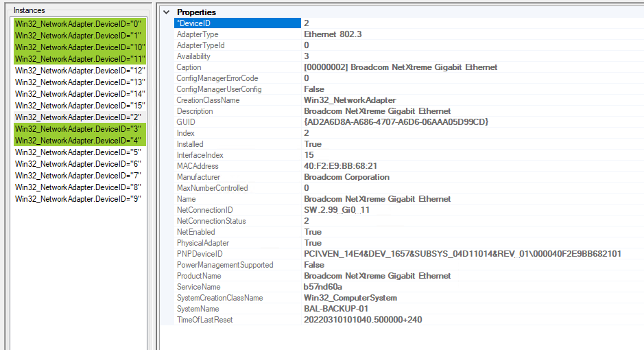
Task: Select instance Win32_NetworkAdapter.DeviceID="13"
Action: tap(80, 82)
